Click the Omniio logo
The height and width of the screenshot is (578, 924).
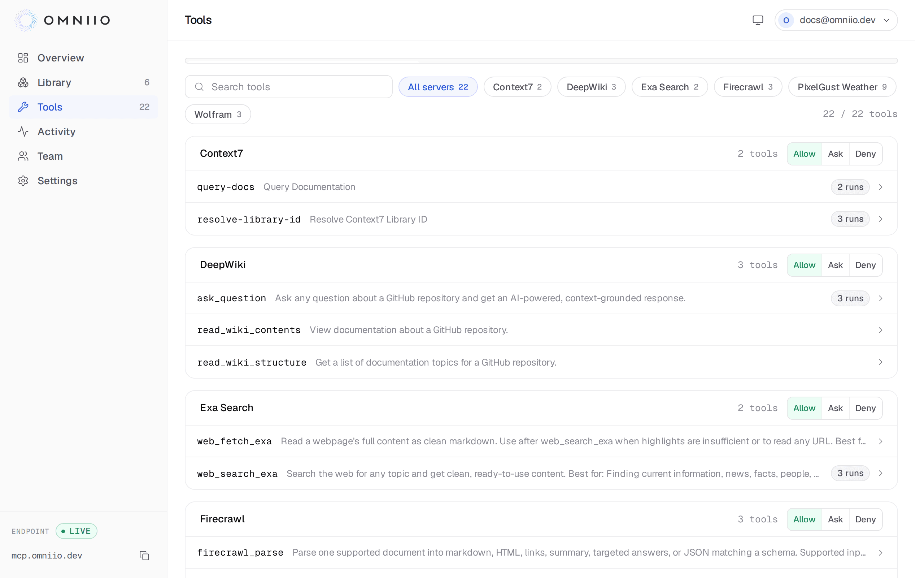[x=62, y=20]
